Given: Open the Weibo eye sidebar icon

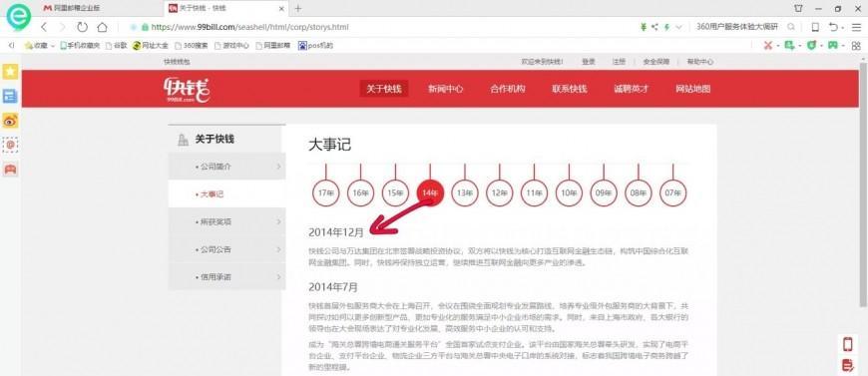Looking at the screenshot, I should (10, 120).
